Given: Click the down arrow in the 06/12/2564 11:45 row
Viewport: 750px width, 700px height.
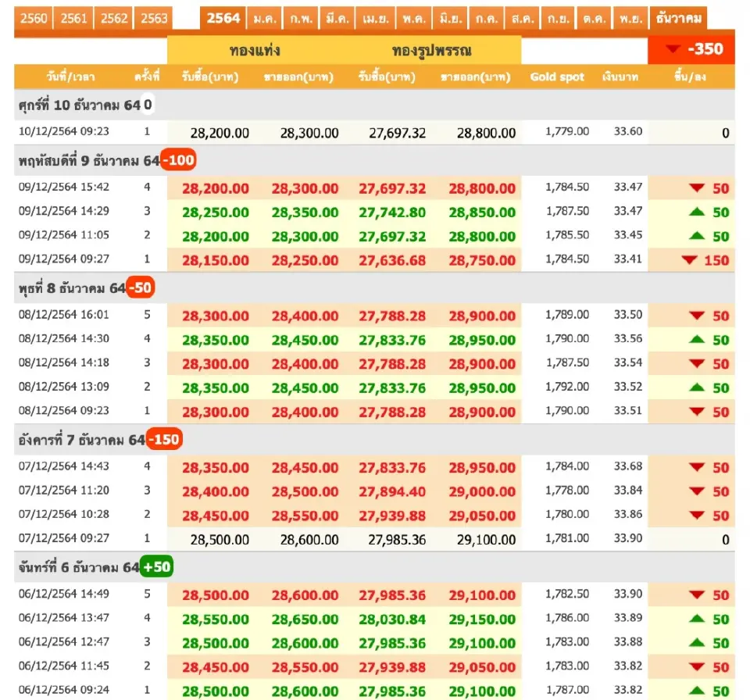Looking at the screenshot, I should tap(697, 666).
